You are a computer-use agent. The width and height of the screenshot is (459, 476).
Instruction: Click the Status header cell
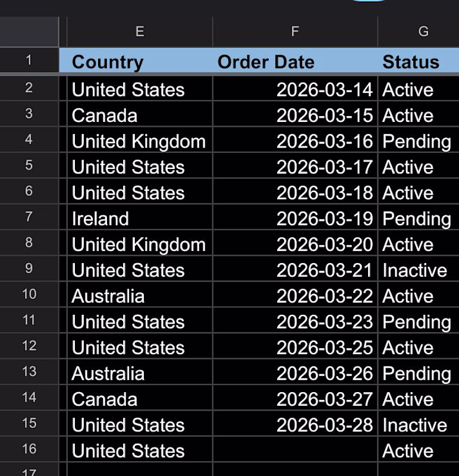(x=419, y=62)
